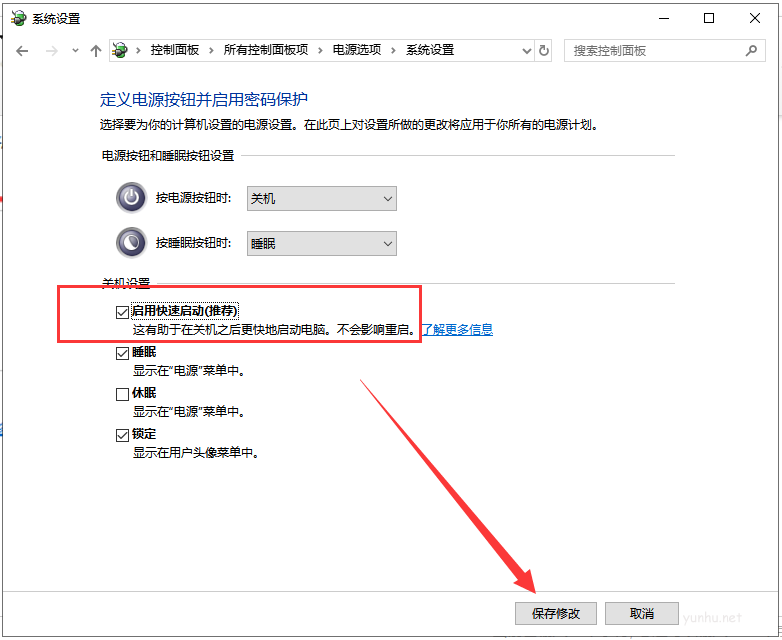This screenshot has width=782, height=640.
Task: Expand chevron before 控制面板 breadcrumb
Action: pos(138,50)
